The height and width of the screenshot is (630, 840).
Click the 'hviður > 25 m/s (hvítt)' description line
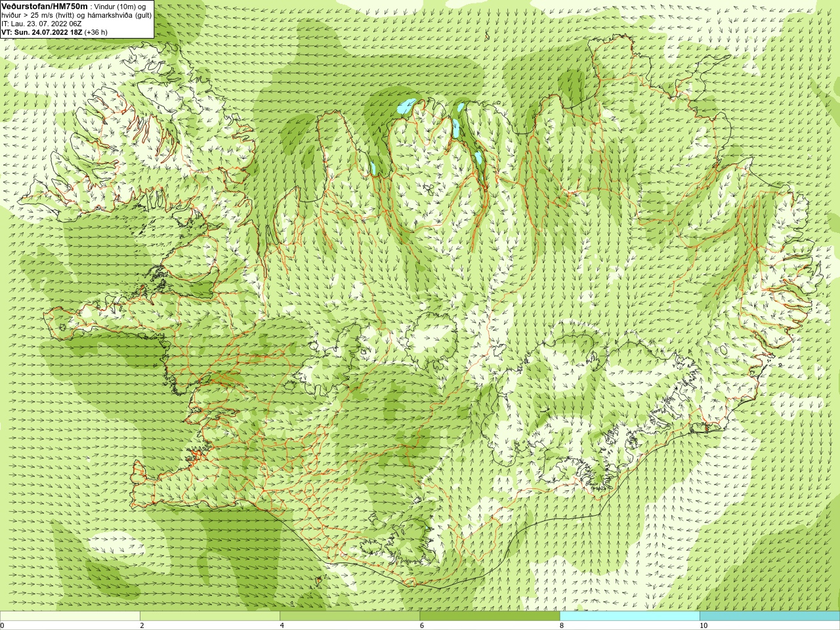(77, 15)
